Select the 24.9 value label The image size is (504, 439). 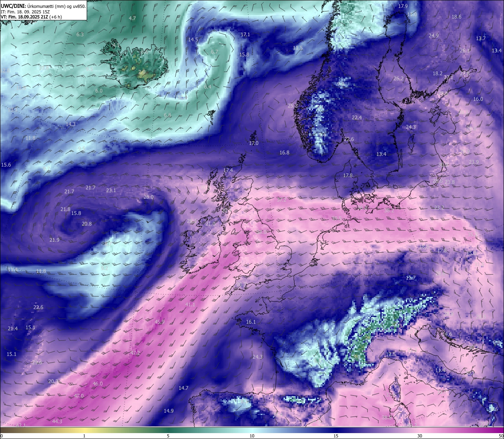click(x=434, y=36)
